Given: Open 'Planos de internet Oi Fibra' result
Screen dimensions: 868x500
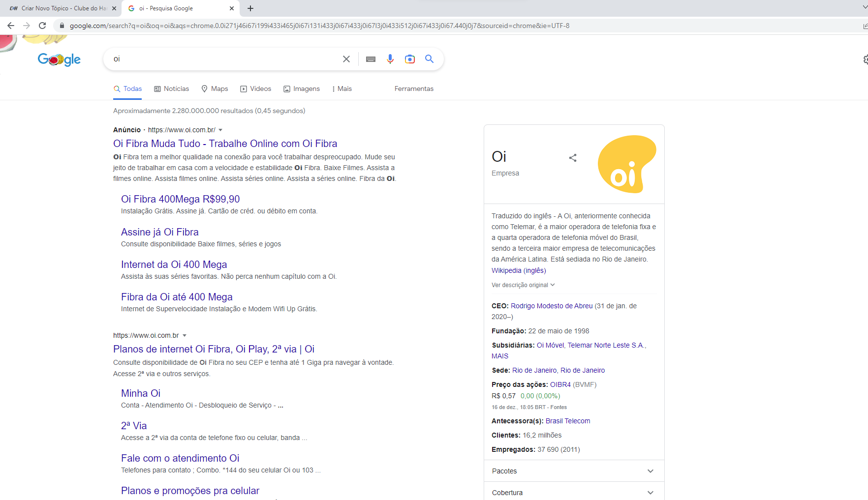Looking at the screenshot, I should 214,349.
